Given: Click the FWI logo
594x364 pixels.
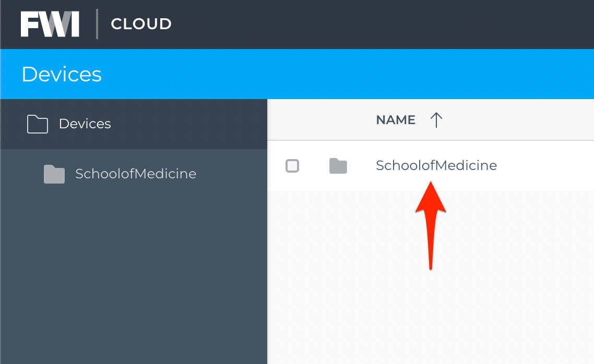Looking at the screenshot, I should (x=50, y=24).
